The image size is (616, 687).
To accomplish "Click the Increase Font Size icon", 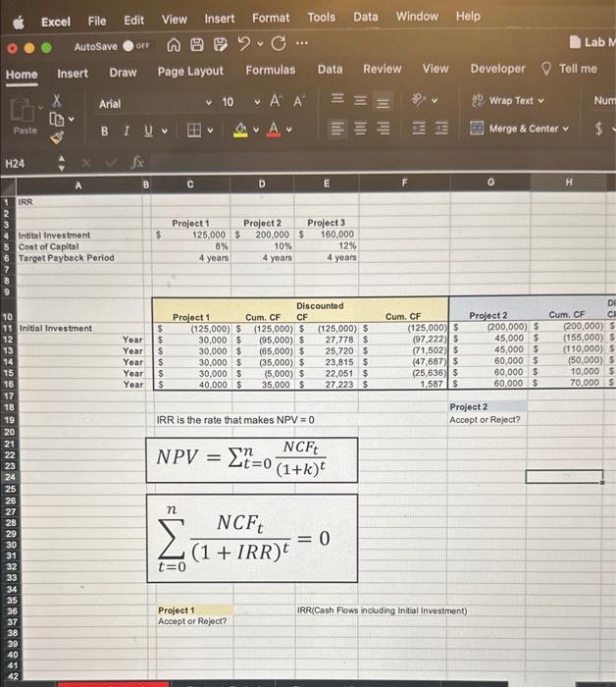I will pos(275,101).
